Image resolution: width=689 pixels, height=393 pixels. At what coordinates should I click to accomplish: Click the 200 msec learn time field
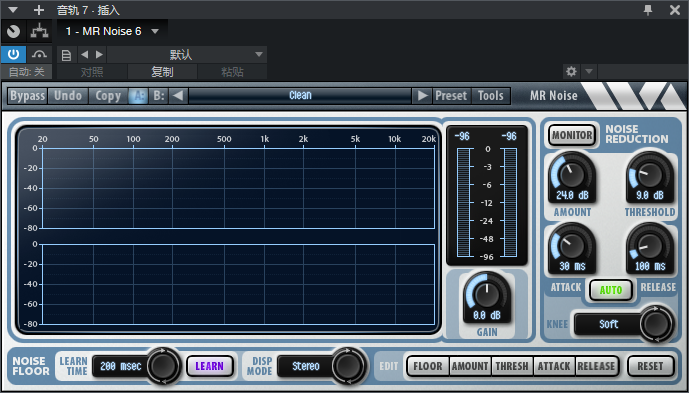tap(121, 366)
